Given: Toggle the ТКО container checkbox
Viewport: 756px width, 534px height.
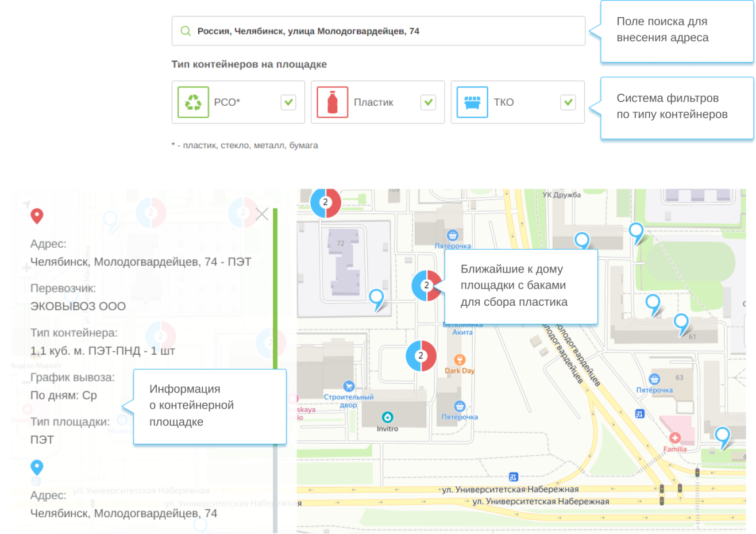Looking at the screenshot, I should tap(568, 102).
